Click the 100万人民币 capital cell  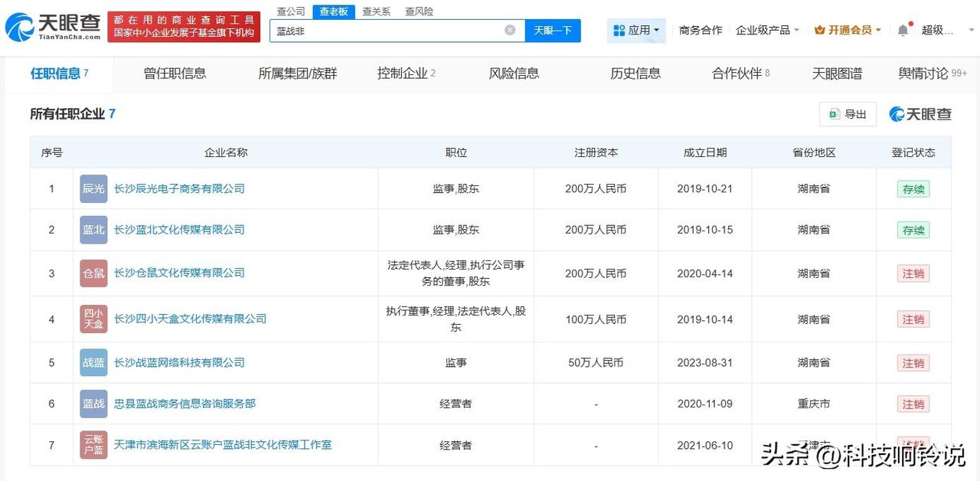(596, 319)
